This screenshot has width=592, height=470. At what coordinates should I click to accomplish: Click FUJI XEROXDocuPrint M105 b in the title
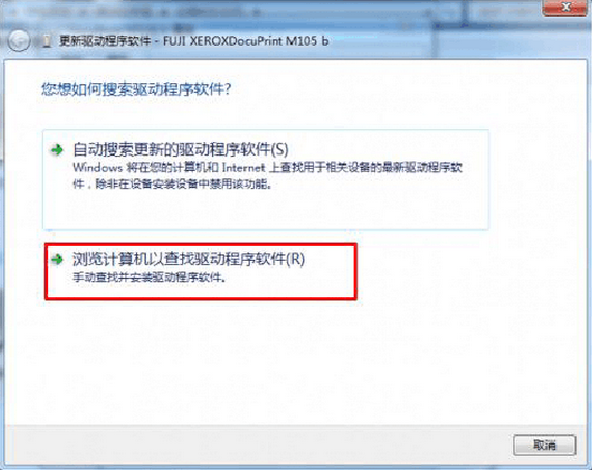245,41
